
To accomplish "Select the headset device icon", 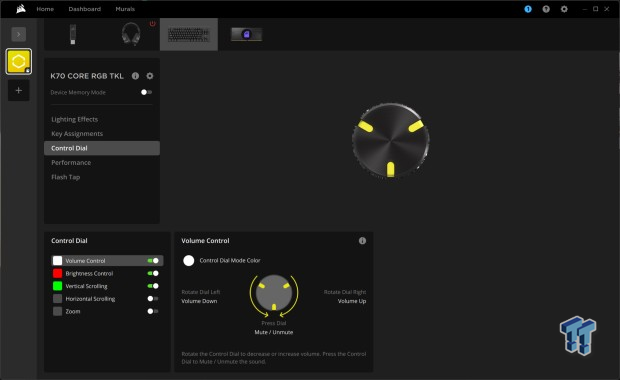I will pos(131,34).
